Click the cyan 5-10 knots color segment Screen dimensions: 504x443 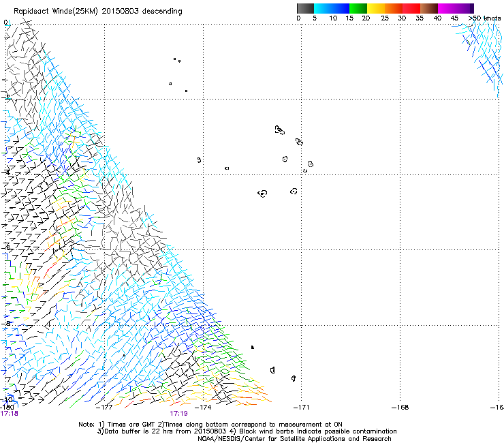click(x=323, y=8)
